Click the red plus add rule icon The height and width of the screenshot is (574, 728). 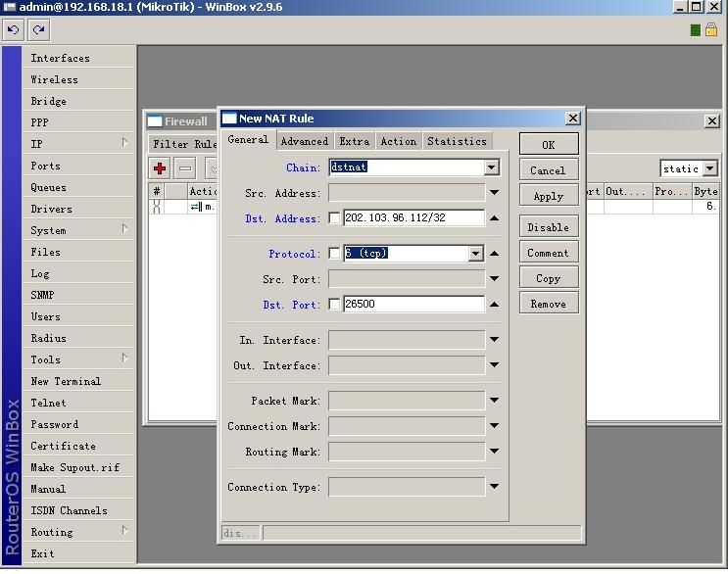[x=160, y=168]
